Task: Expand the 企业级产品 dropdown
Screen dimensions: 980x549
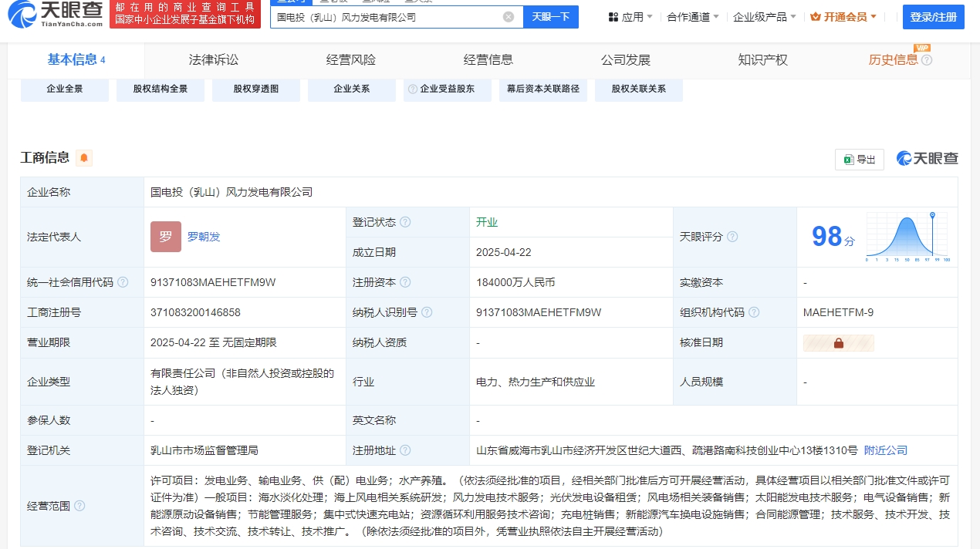Action: (x=764, y=17)
